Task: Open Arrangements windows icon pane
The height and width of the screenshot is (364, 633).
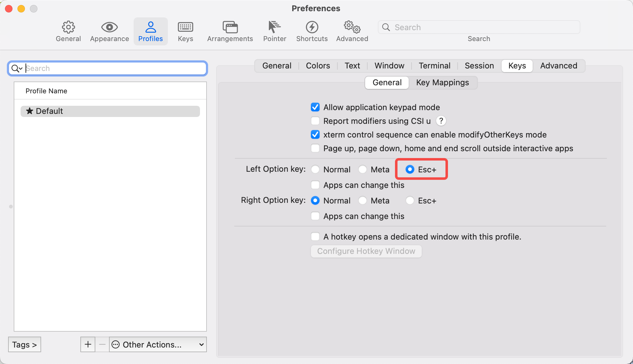Action: tap(230, 31)
